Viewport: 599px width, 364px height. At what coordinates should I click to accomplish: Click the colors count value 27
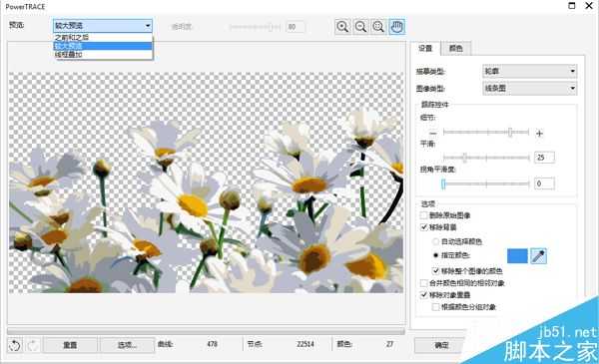(389, 344)
